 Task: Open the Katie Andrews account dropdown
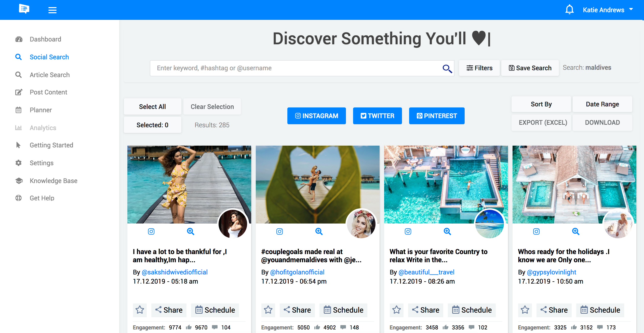point(608,10)
